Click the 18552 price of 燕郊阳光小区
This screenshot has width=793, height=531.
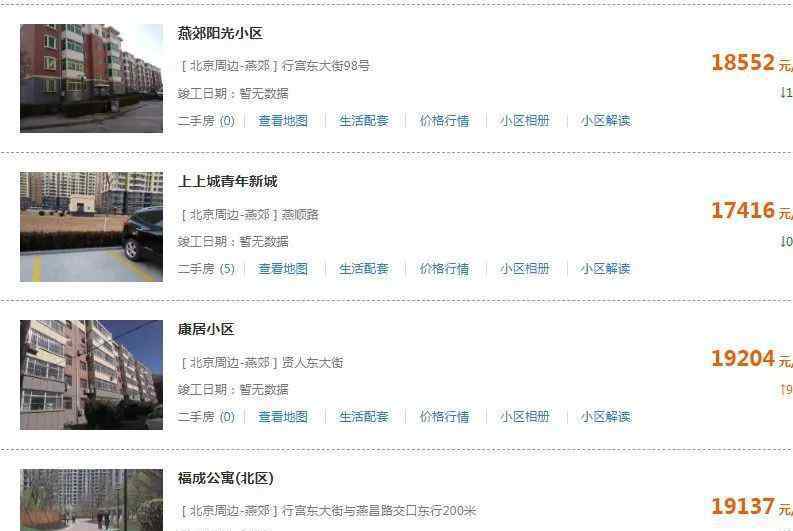[x=743, y=63]
